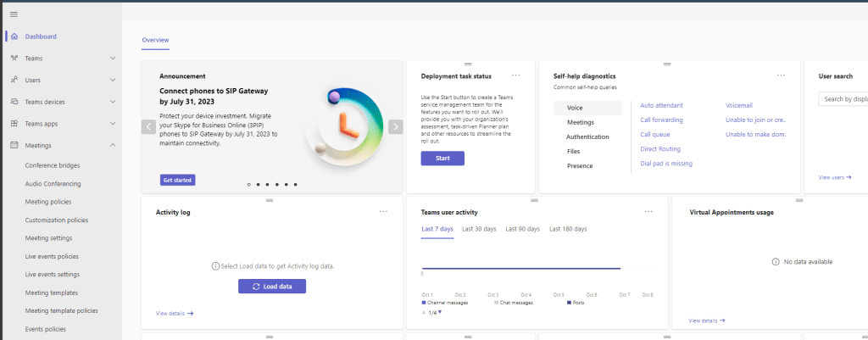868x340 pixels.
Task: Switch to Last 30 days tab
Action: (x=479, y=229)
